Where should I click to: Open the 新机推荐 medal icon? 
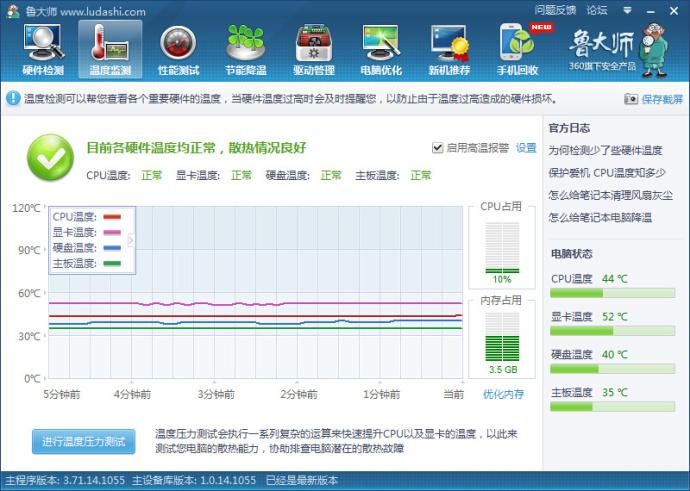point(449,50)
